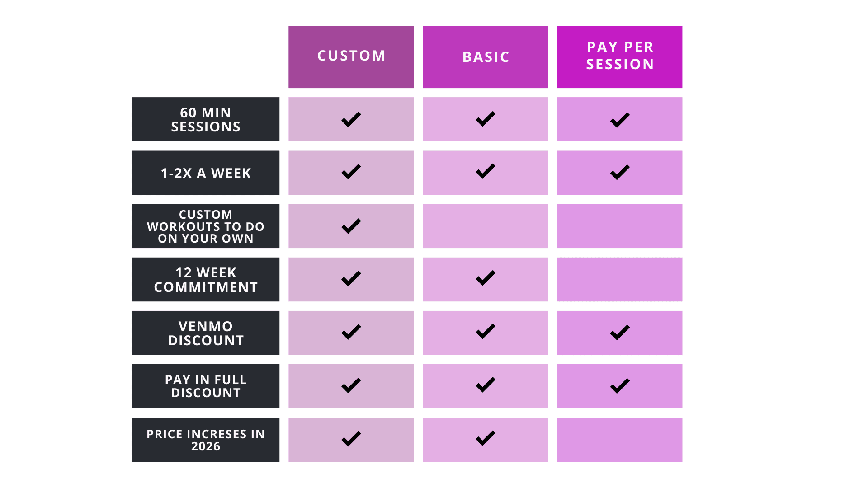Viewport: 868px width, 488px height.
Task: Click the 60 Min Sessions row label
Action: pyautogui.click(x=205, y=119)
